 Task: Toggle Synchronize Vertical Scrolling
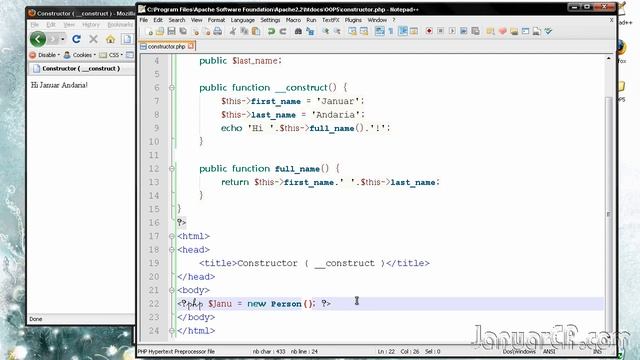[352, 31]
